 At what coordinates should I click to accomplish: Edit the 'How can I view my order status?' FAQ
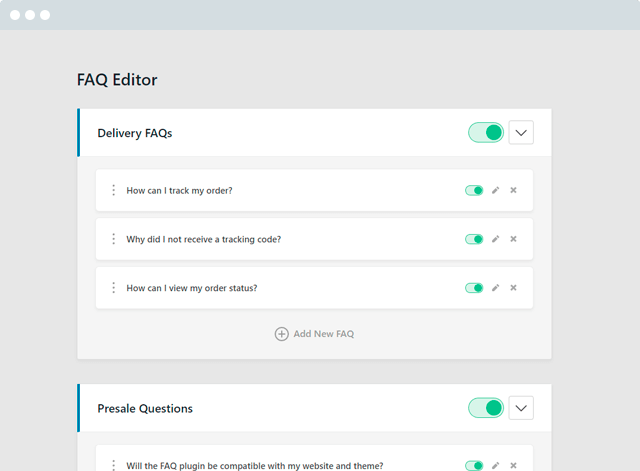point(495,288)
